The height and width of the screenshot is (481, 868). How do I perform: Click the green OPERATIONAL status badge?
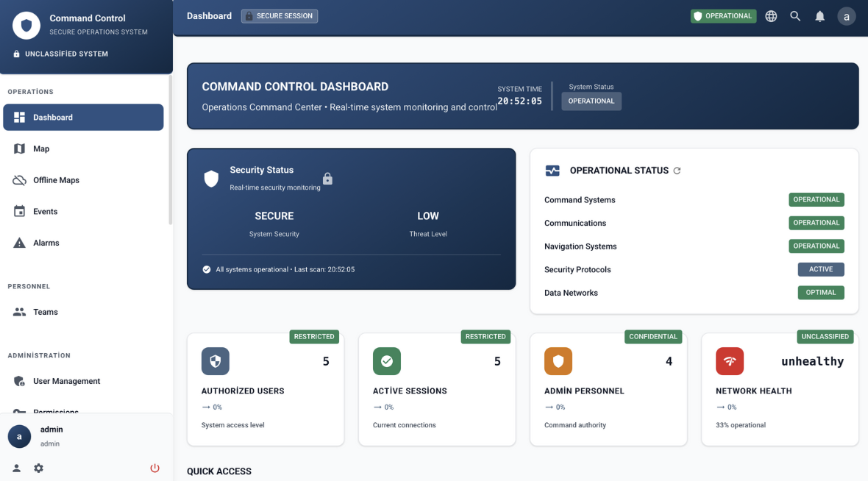coord(723,15)
